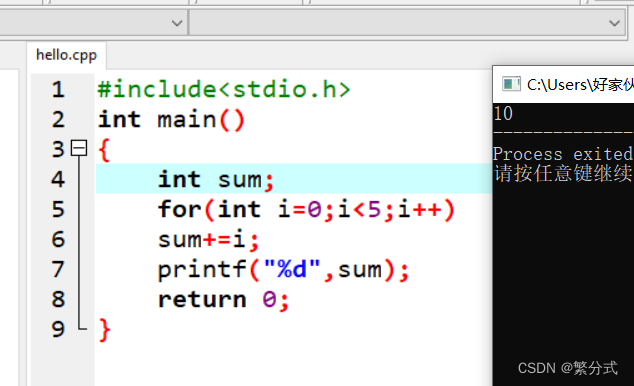Click line number 7 in the gutter
Image resolution: width=634 pixels, height=386 pixels.
tap(58, 269)
